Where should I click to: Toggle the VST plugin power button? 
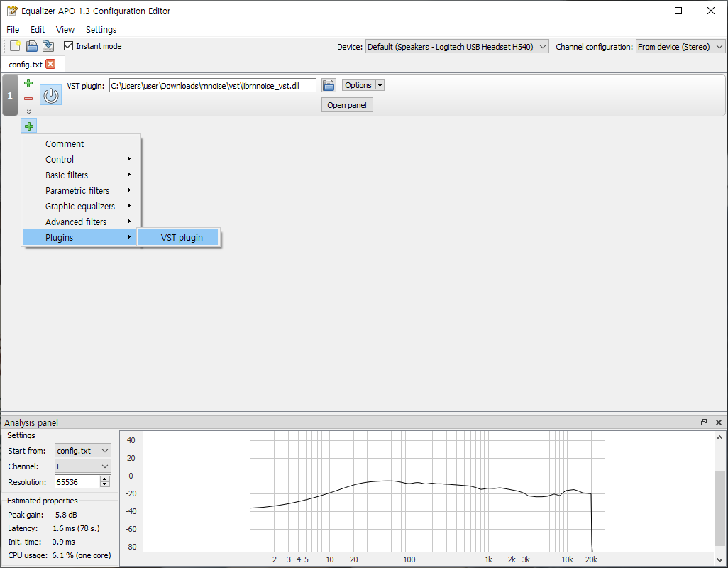click(50, 95)
